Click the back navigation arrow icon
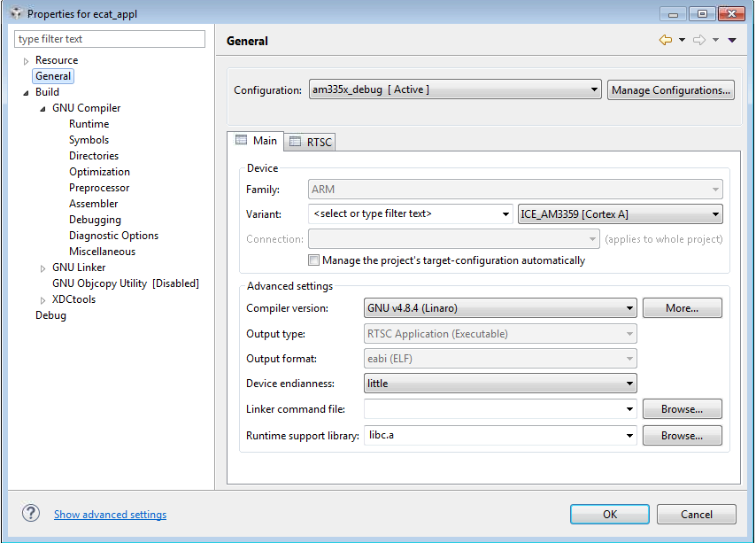 coord(665,40)
